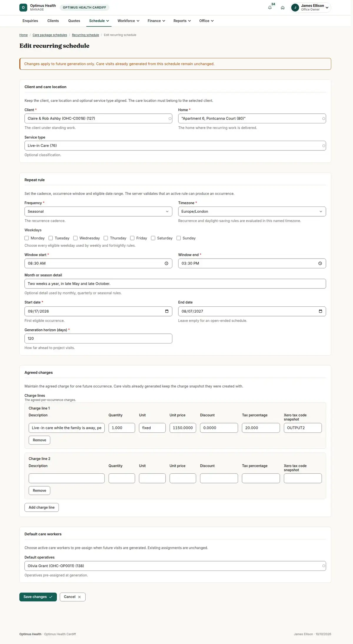
Task: Click the Default operatives field Olivia Grant
Action: tap(175, 566)
